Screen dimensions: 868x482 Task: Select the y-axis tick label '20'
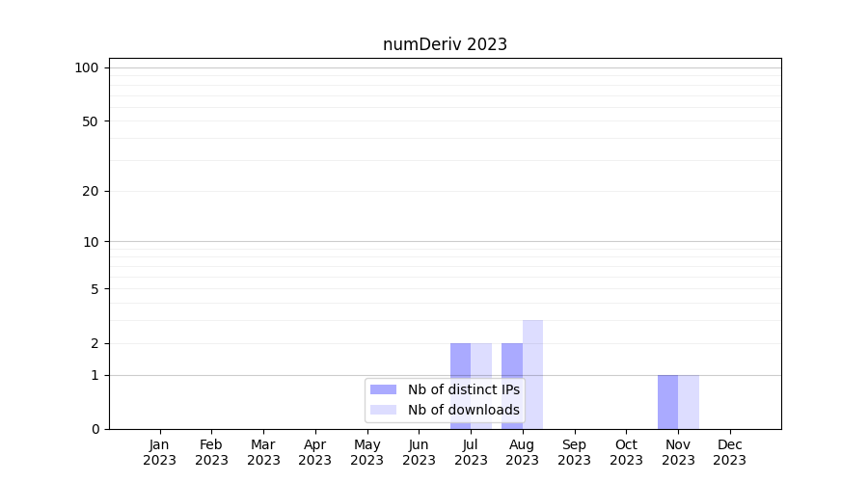(91, 191)
